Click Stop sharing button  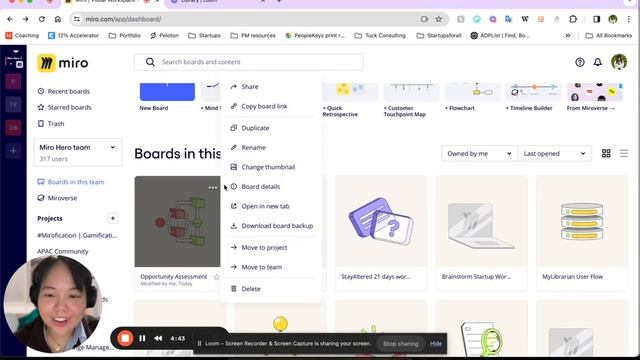(400, 344)
